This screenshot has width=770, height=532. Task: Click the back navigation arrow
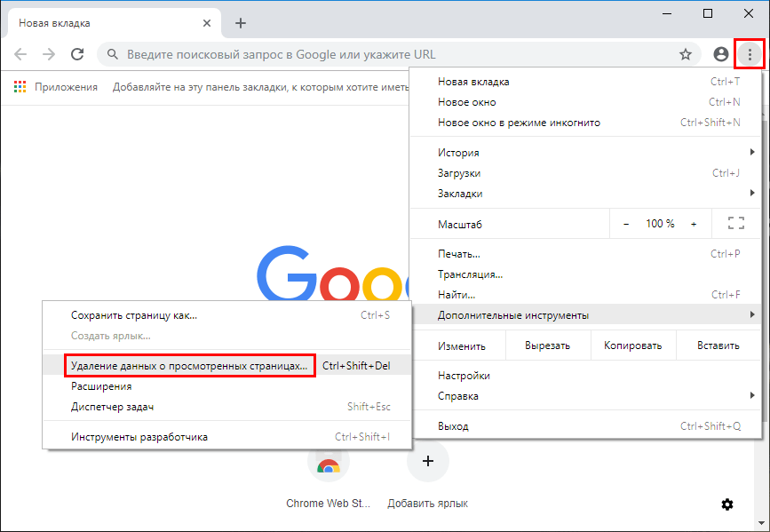pos(20,54)
